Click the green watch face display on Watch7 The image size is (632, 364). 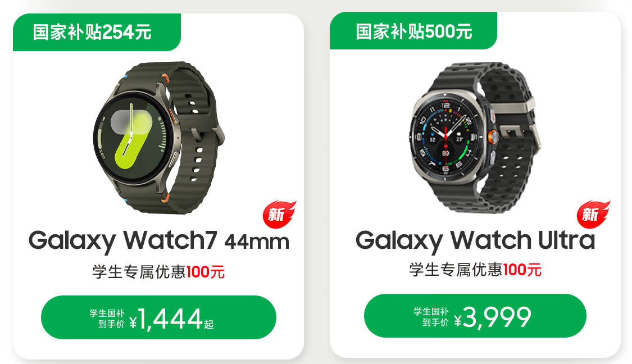click(130, 137)
